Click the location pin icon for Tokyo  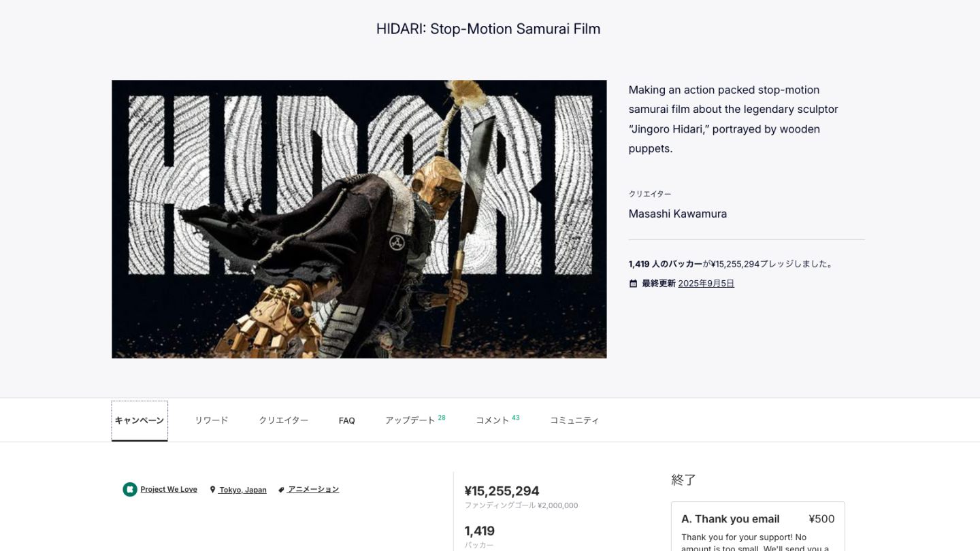tap(212, 490)
